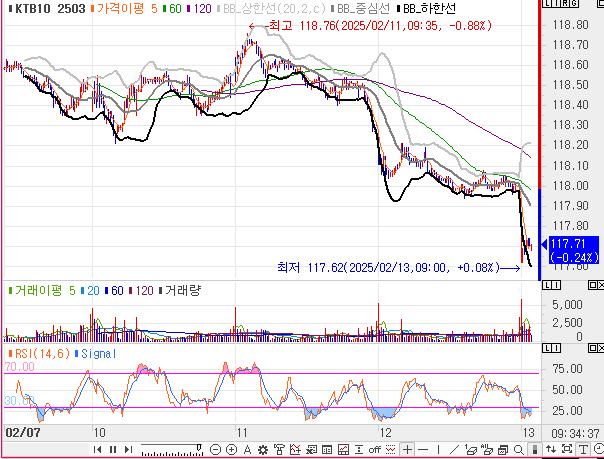Click 가격이평 5 legend entry

[x=124, y=9]
